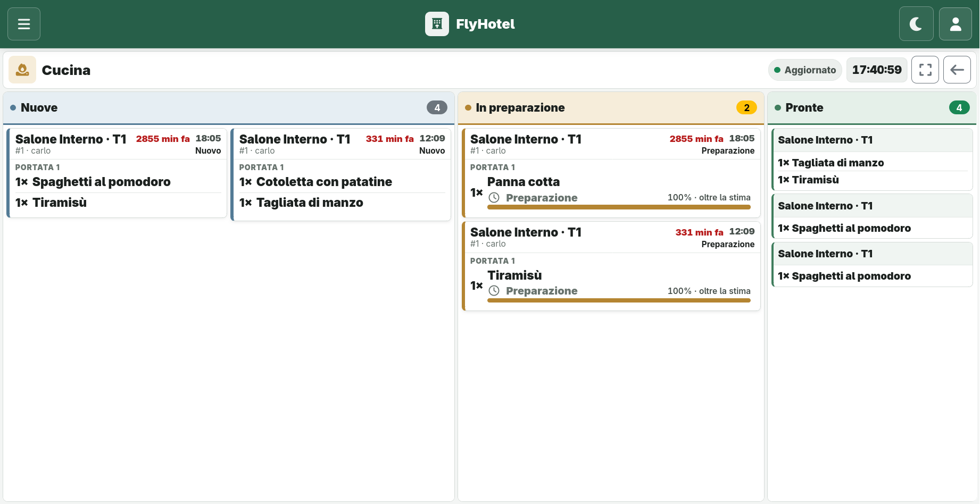Click the 17:40:59 clock display
This screenshot has height=504, width=980.
coord(877,70)
